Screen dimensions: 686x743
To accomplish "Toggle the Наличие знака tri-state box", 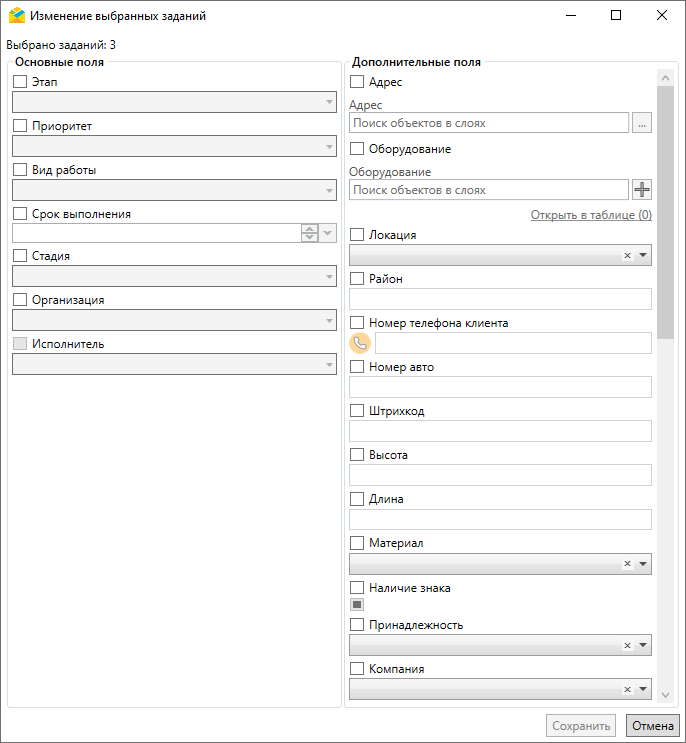I will pos(357,604).
